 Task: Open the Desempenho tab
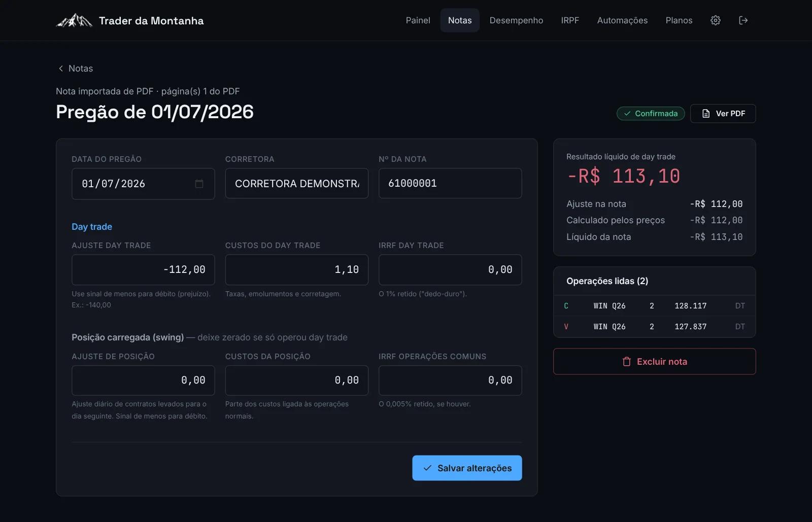pos(516,20)
